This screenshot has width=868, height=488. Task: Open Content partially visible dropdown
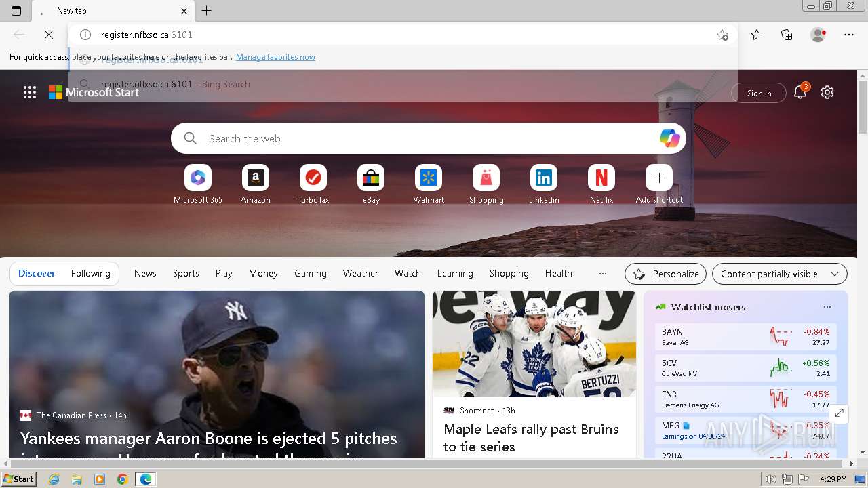(780, 274)
